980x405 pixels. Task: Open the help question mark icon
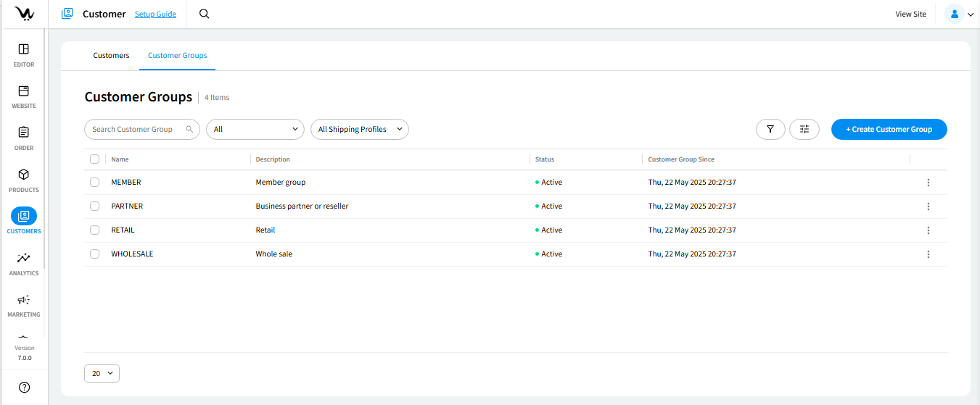(24, 388)
